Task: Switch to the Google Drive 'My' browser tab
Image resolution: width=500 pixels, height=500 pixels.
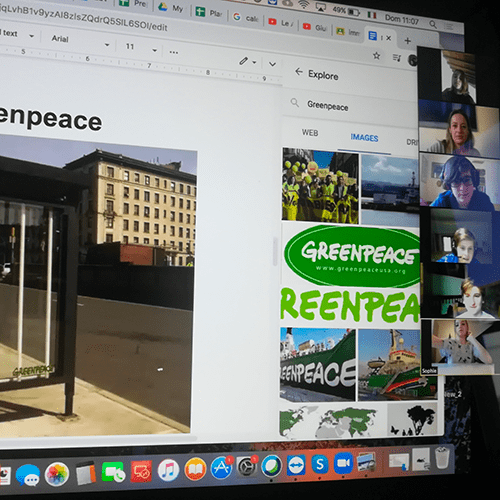Action: click(171, 7)
